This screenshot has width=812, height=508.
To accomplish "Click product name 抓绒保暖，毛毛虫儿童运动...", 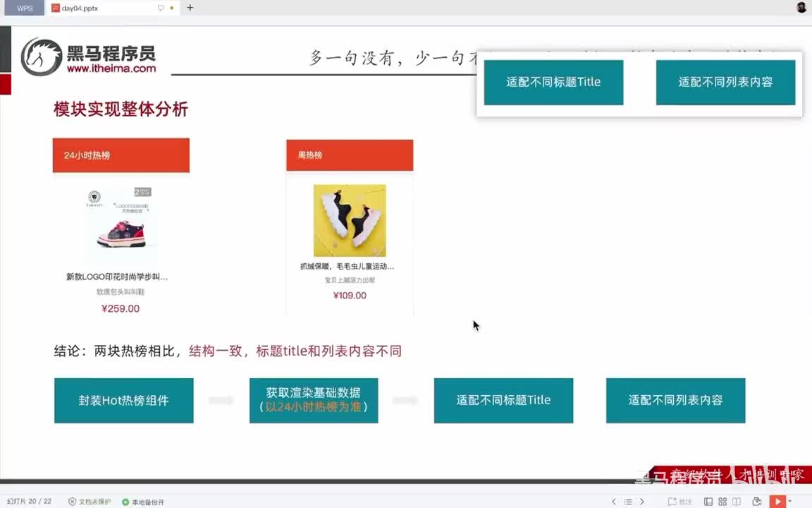I will coord(347,267).
